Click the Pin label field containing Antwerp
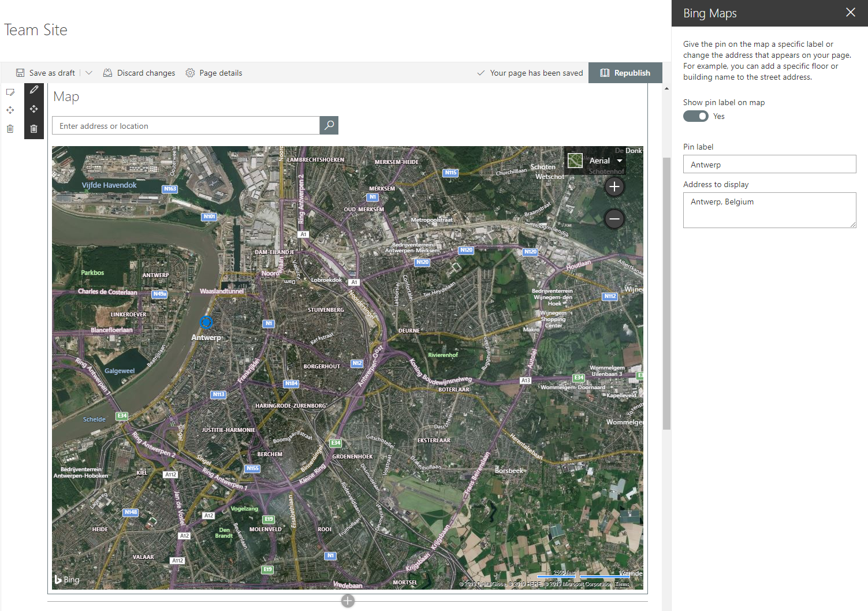The height and width of the screenshot is (611, 868). tap(769, 164)
